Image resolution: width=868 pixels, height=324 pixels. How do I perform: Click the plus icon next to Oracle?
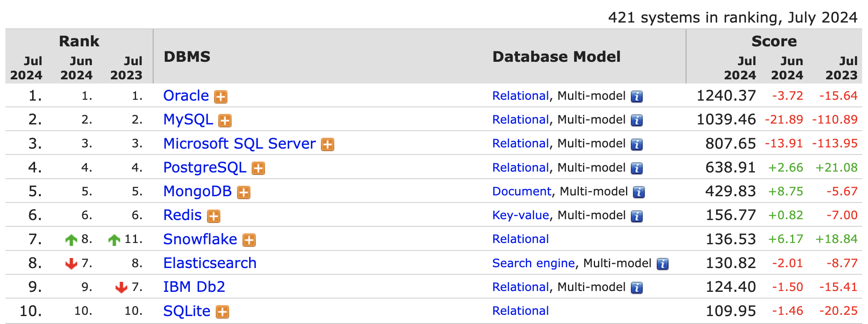(221, 97)
